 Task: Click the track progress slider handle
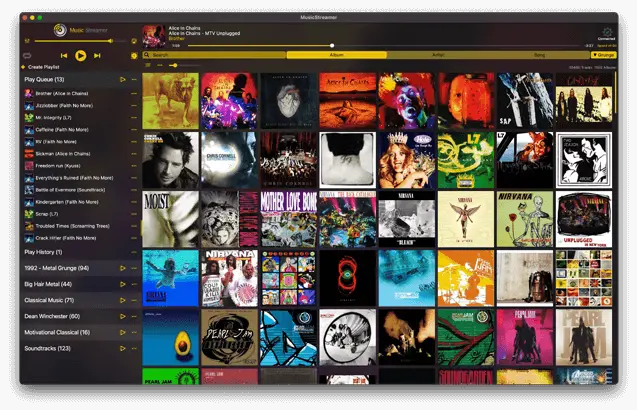coord(332,46)
